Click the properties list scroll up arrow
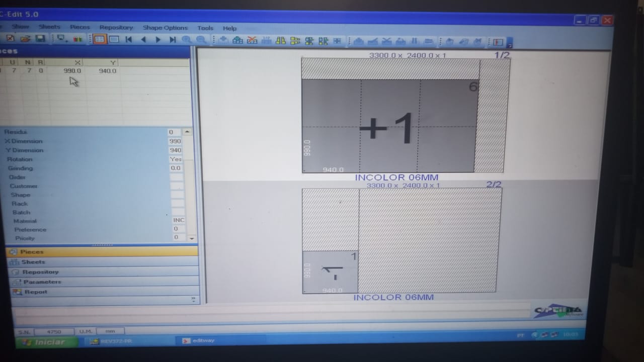The image size is (644, 362). [x=188, y=132]
